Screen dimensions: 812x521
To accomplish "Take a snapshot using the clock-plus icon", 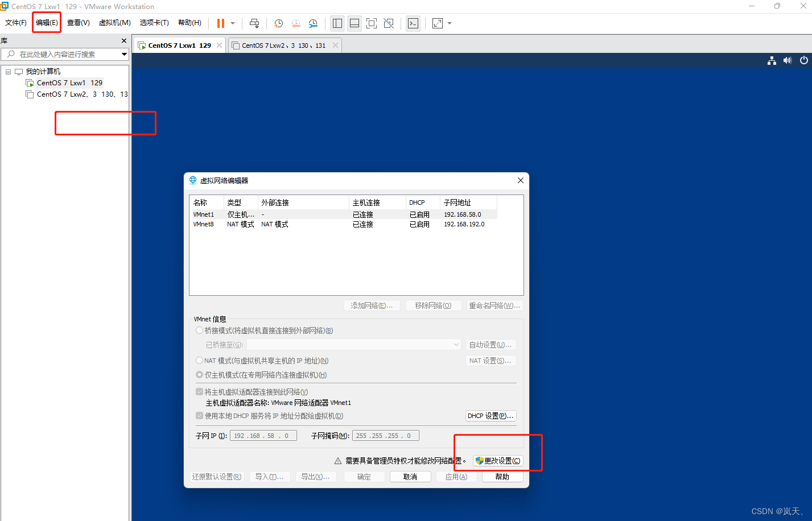I will 279,23.
